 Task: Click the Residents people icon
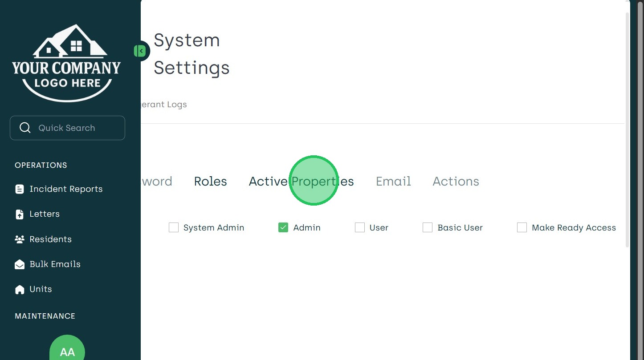pos(20,239)
